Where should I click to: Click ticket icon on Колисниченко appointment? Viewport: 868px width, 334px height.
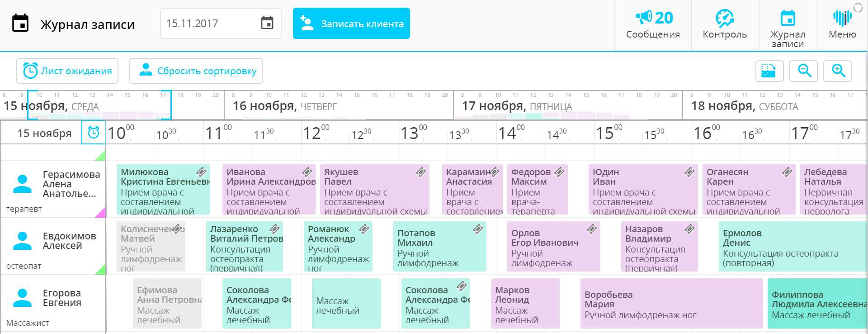[x=177, y=229]
